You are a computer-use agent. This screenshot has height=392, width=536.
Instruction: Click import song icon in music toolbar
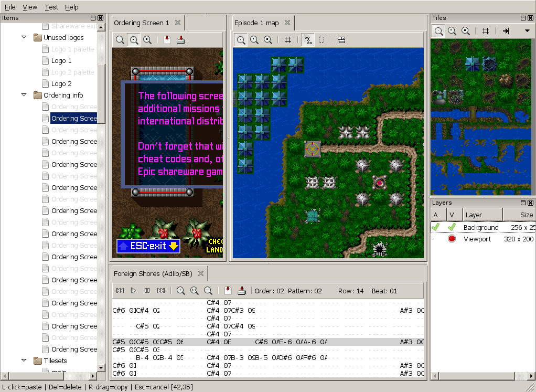[228, 291]
